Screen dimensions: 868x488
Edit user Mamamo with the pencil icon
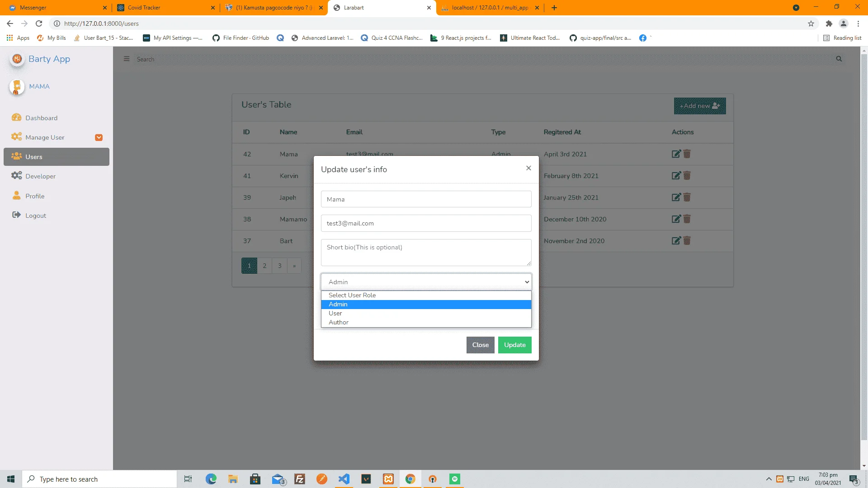[676, 219]
